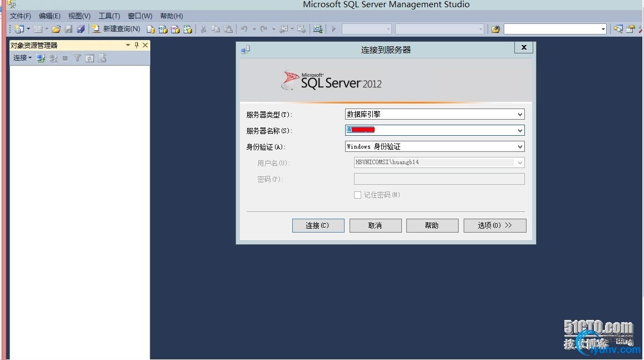This screenshot has height=360, width=644.
Task: Close the 对象资源管理器 panel
Action: [145, 45]
